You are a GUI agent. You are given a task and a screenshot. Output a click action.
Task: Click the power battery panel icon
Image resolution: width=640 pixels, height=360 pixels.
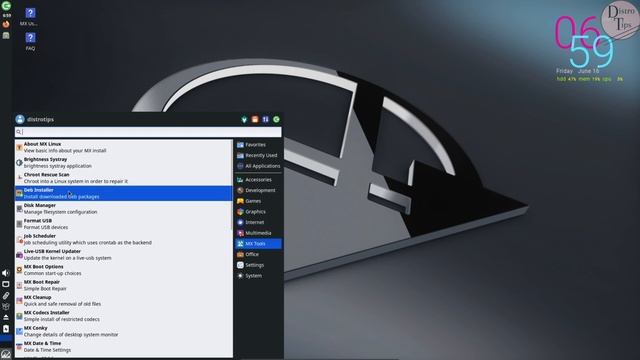tap(6, 329)
